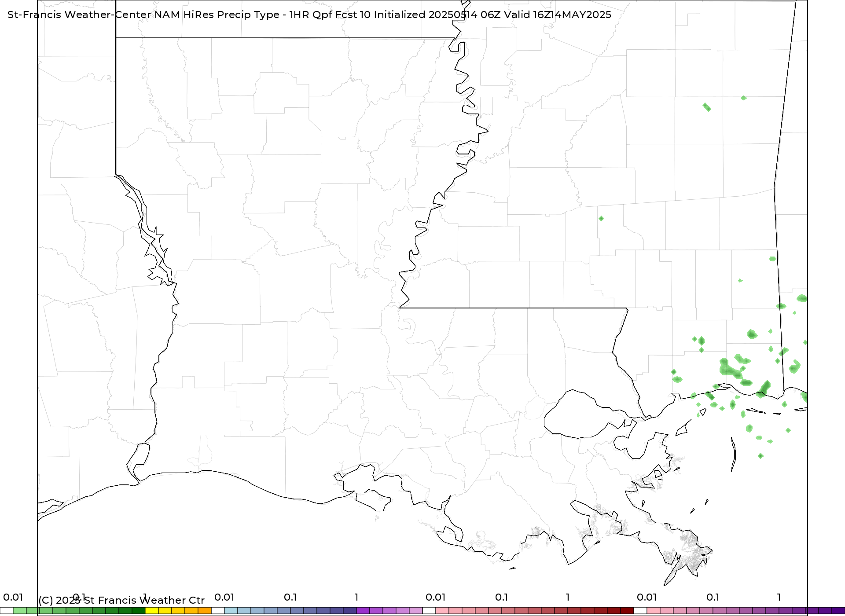This screenshot has height=616, width=845.
Task: Click the 0.01 label above the red scale
Action: click(435, 597)
